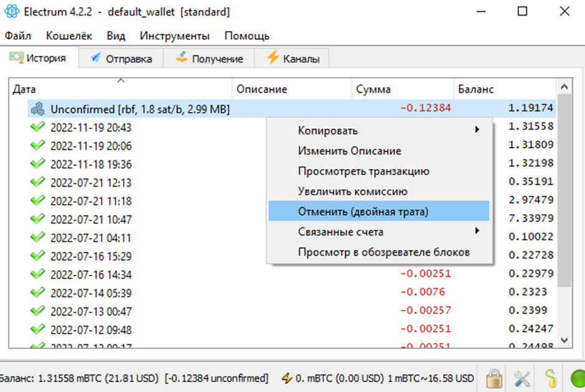Click the checkmark icon beside 2022-11-18 19:36
Image resolution: width=585 pixels, height=392 pixels.
coord(38,164)
